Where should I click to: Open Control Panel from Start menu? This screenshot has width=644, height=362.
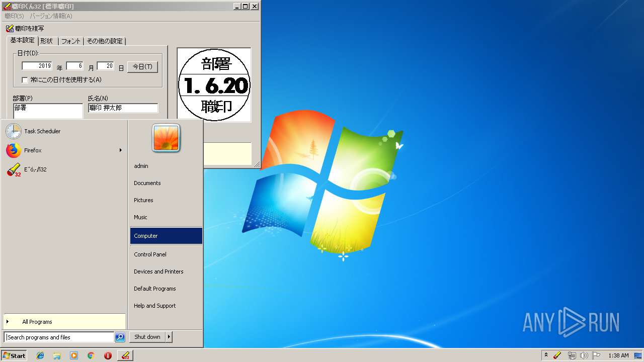click(166, 254)
